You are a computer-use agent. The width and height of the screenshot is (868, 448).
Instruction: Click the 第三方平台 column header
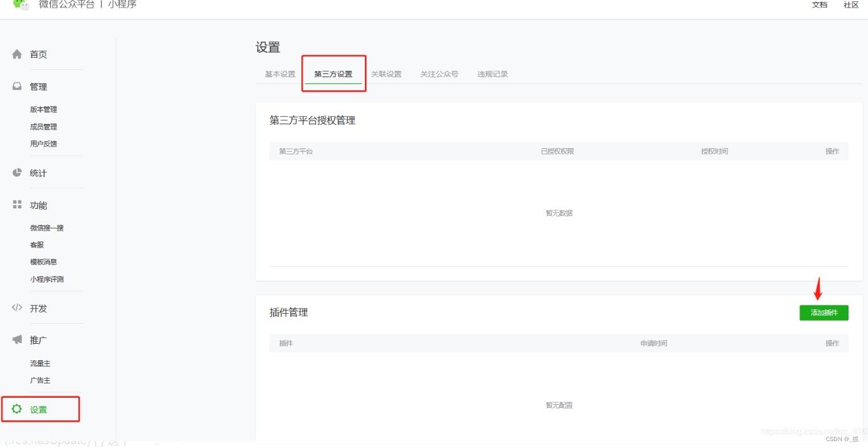[x=296, y=151]
